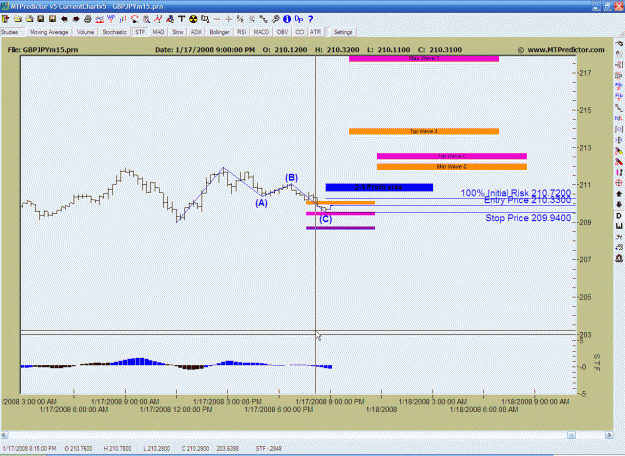The width and height of the screenshot is (625, 456).
Task: Click the OBV study button
Action: tap(283, 32)
